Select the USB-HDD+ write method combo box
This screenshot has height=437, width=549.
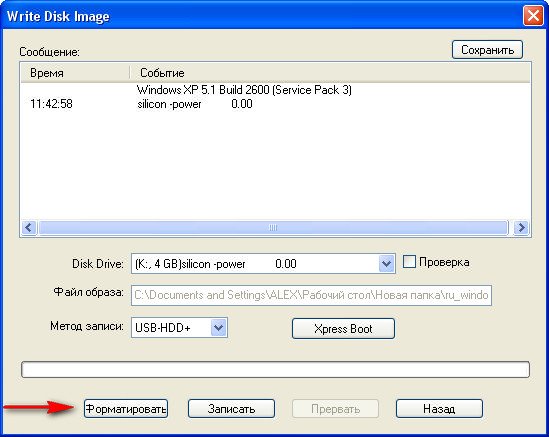pos(179,328)
